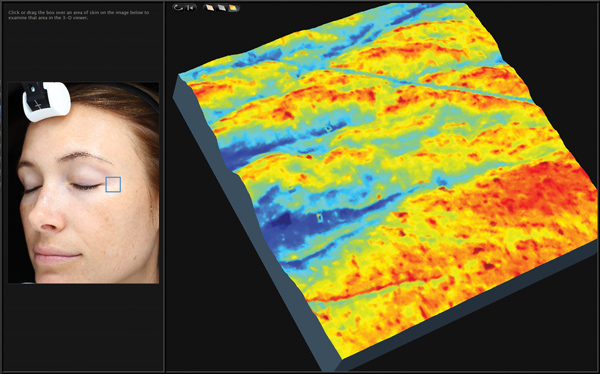Switch to gray surface rendering
Screen dimensions: 600x374
222,7
